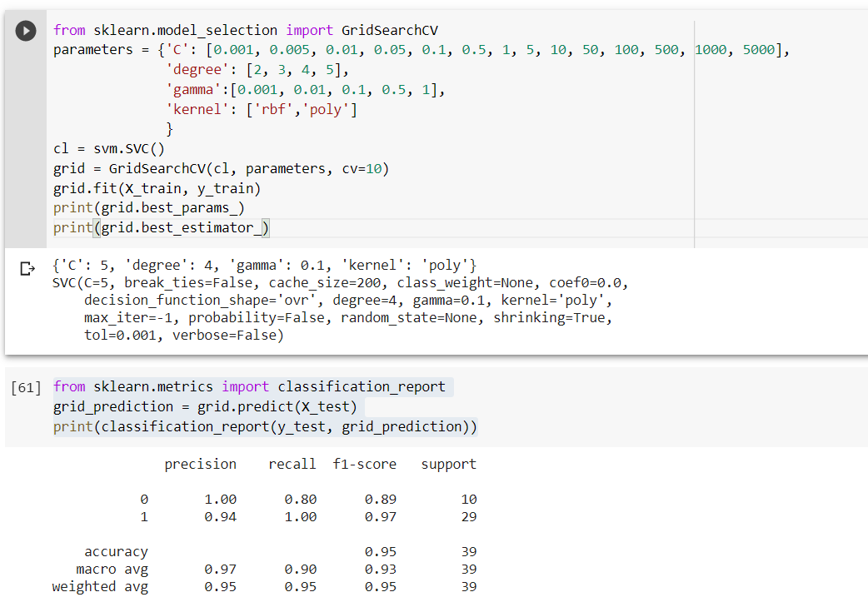Place the cursor in the 'from sklearn.model_selection import GridSearchCV' line
868x607 pixels.
pyautogui.click(x=245, y=31)
